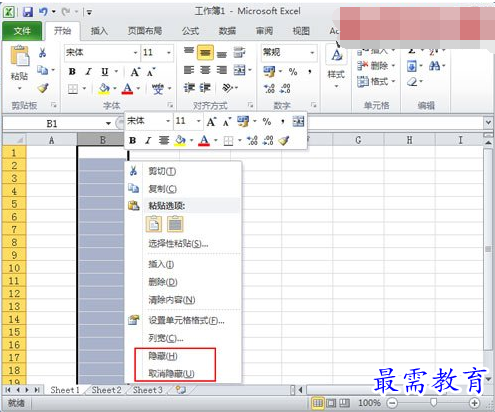The height and width of the screenshot is (412, 495).
Task: Click the ribbon font color red A
Action: (x=127, y=89)
